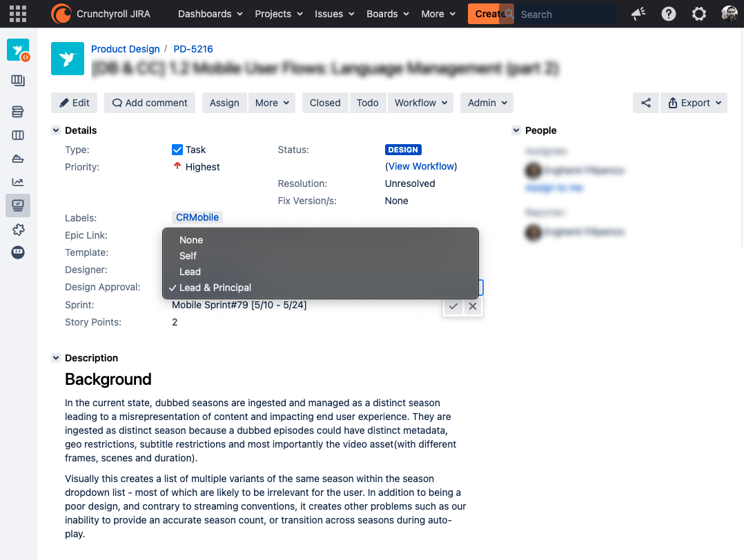
Task: Click the Todo transition button
Action: tap(368, 103)
